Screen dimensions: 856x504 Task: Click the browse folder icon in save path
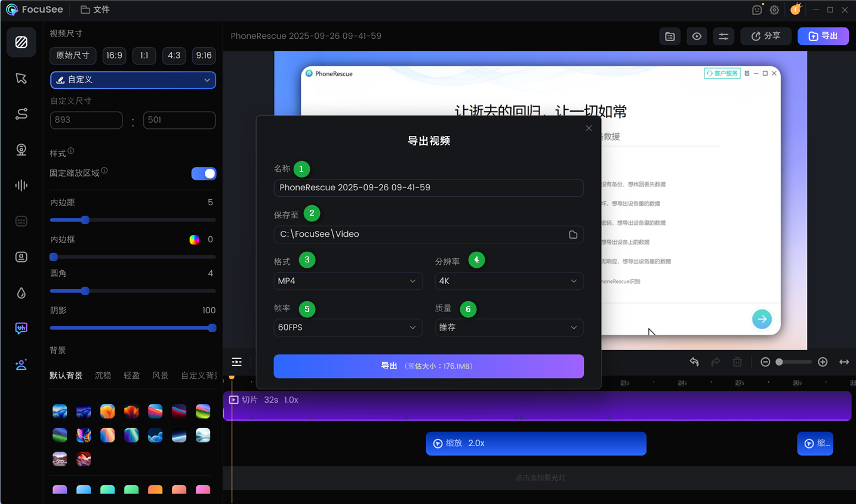573,234
